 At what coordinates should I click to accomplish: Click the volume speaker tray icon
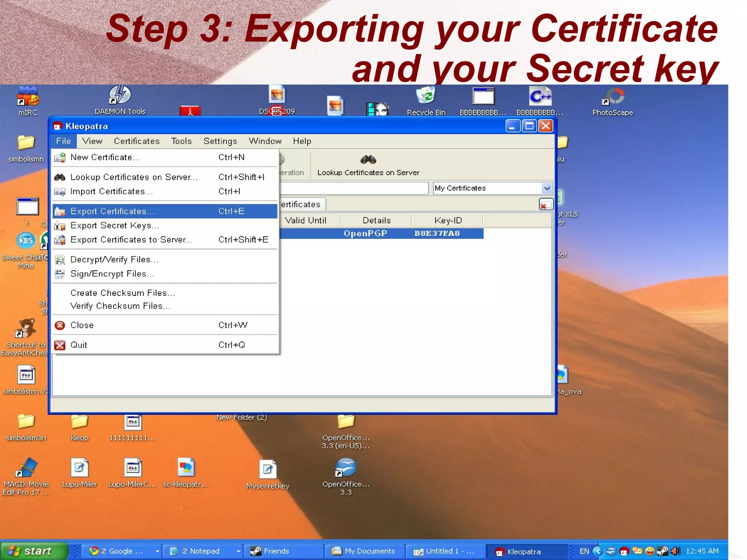(675, 551)
